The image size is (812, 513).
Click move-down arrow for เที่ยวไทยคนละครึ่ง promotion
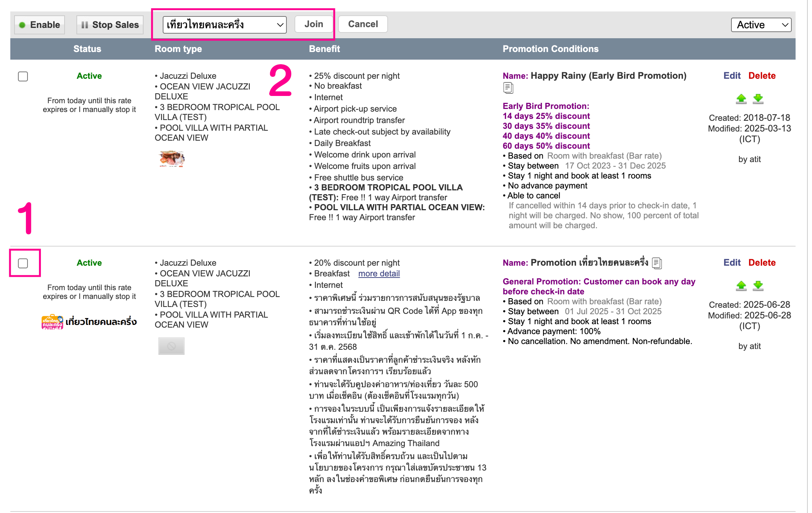click(758, 286)
